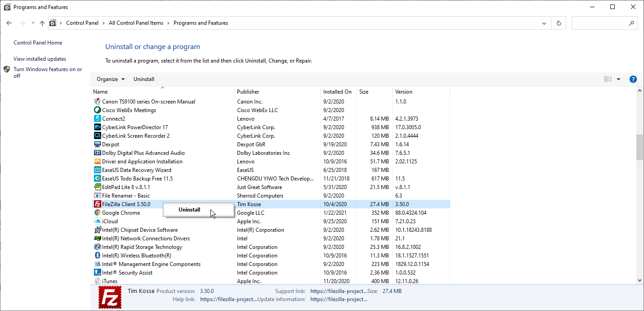This screenshot has width=644, height=311.
Task: Click the Intel Management Engine Components icon
Action: tap(97, 264)
